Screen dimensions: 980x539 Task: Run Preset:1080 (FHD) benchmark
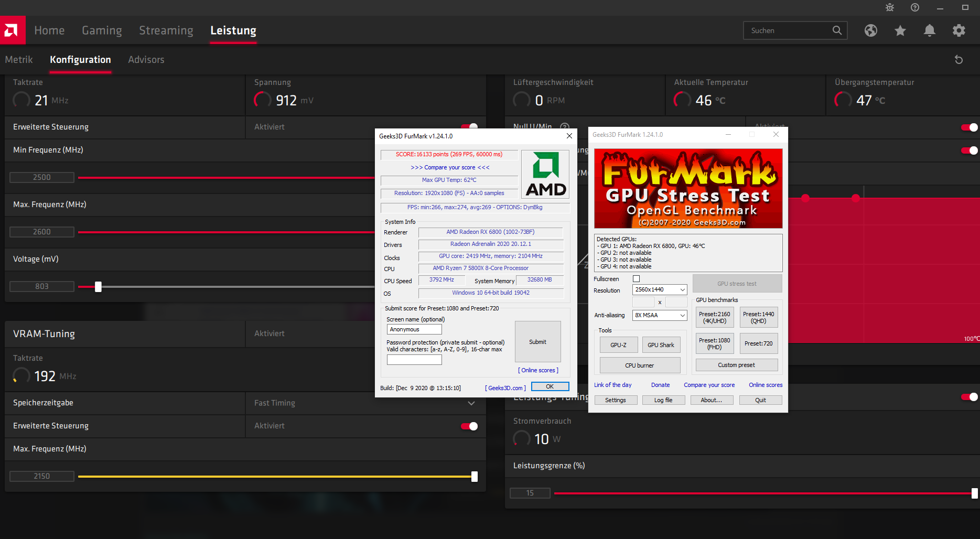[714, 343]
